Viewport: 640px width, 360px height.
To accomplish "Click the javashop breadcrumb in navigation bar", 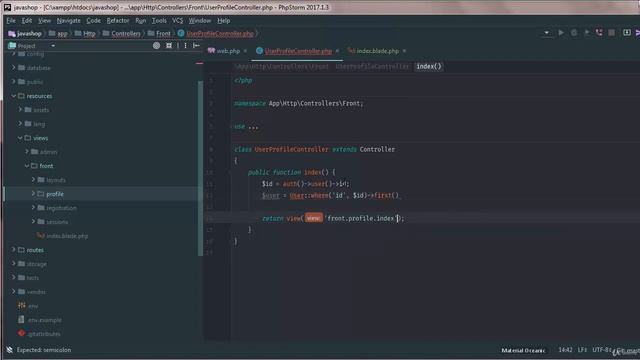I will (x=25, y=33).
